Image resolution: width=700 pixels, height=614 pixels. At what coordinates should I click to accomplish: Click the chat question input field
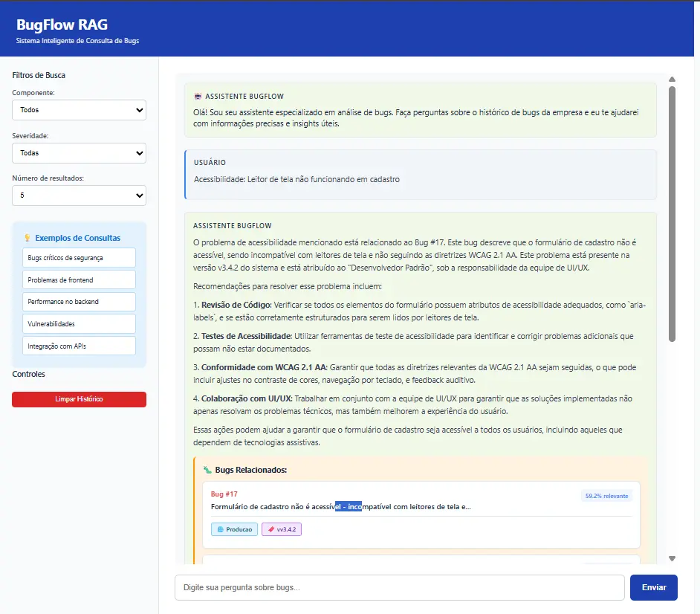[x=399, y=587]
